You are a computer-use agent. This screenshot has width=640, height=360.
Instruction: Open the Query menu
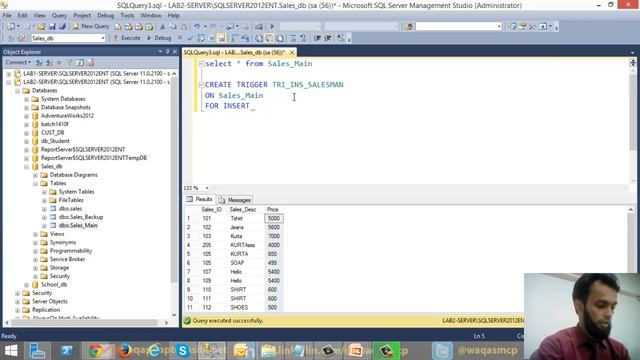[59, 15]
